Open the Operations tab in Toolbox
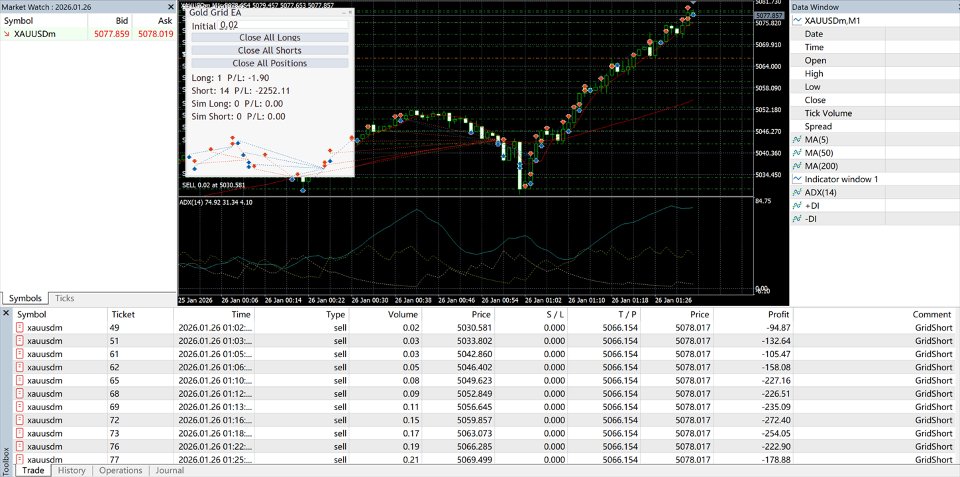 coord(121,470)
